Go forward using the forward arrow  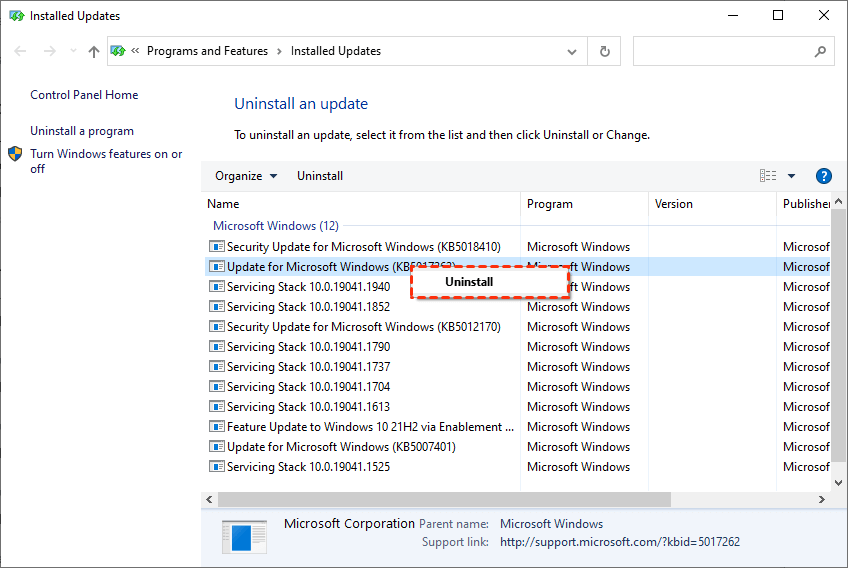[50, 51]
